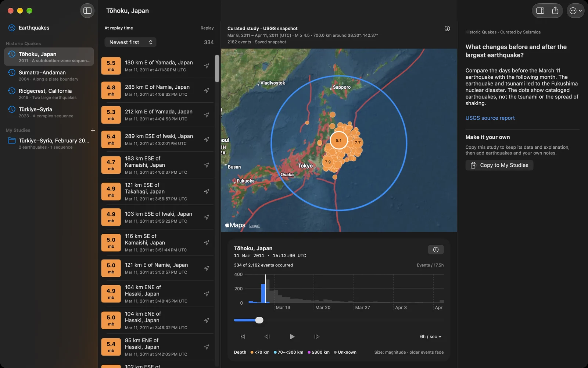Image resolution: width=588 pixels, height=368 pixels.
Task: Select Sumatra–Andaman historic quake
Action: pos(49,75)
